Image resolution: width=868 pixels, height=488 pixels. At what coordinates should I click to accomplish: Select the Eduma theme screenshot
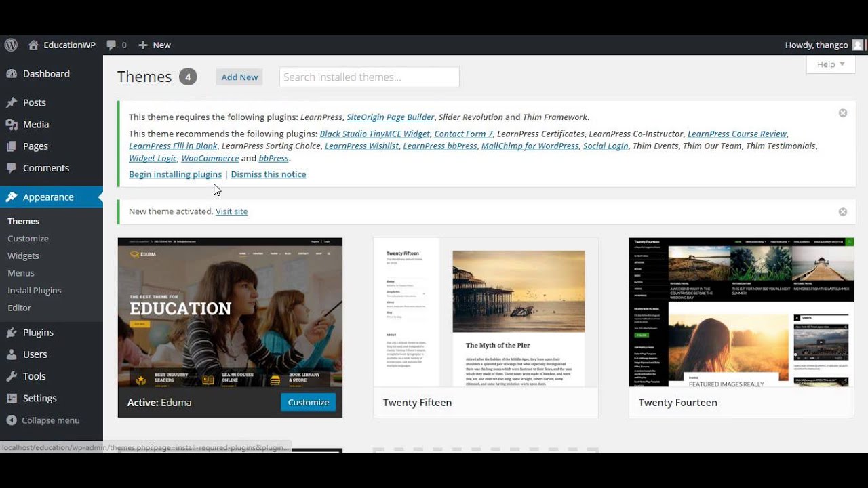click(230, 312)
